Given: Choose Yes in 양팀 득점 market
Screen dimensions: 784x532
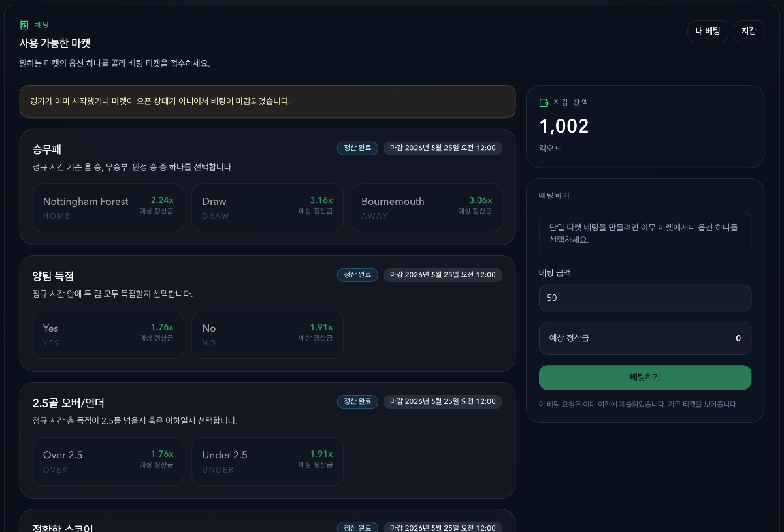Looking at the screenshot, I should point(108,334).
